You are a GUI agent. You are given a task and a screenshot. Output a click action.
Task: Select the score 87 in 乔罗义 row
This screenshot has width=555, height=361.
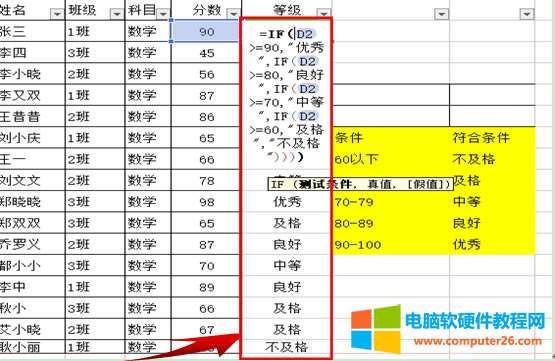(x=206, y=244)
